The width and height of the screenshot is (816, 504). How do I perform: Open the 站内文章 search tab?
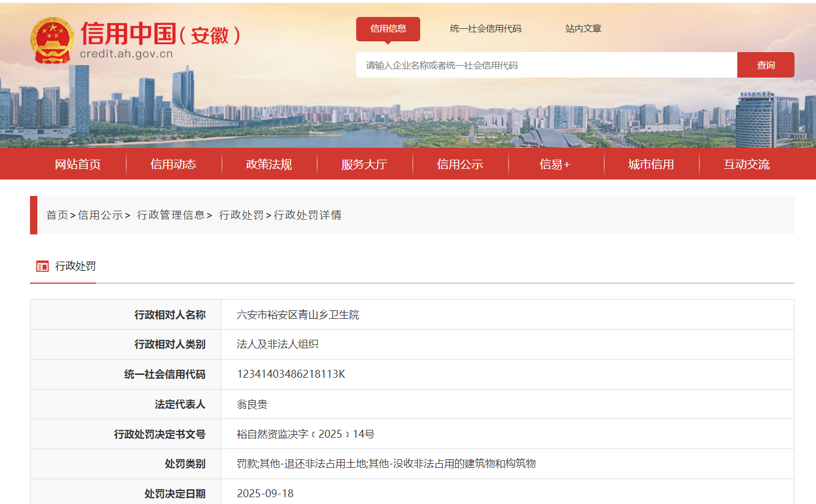coord(582,28)
